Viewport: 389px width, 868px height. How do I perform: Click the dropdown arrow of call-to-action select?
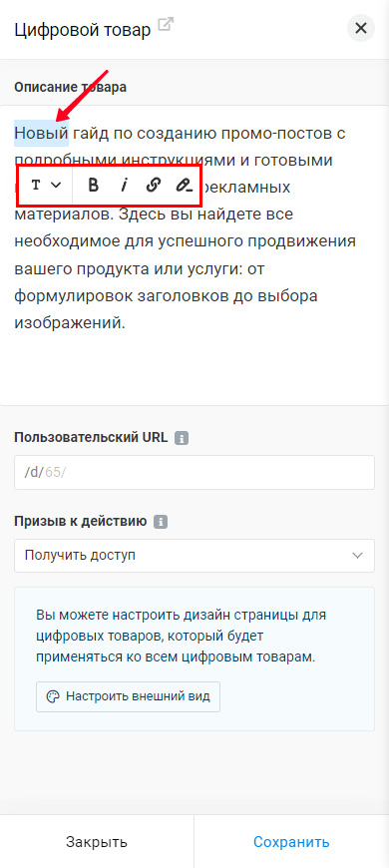(x=358, y=556)
